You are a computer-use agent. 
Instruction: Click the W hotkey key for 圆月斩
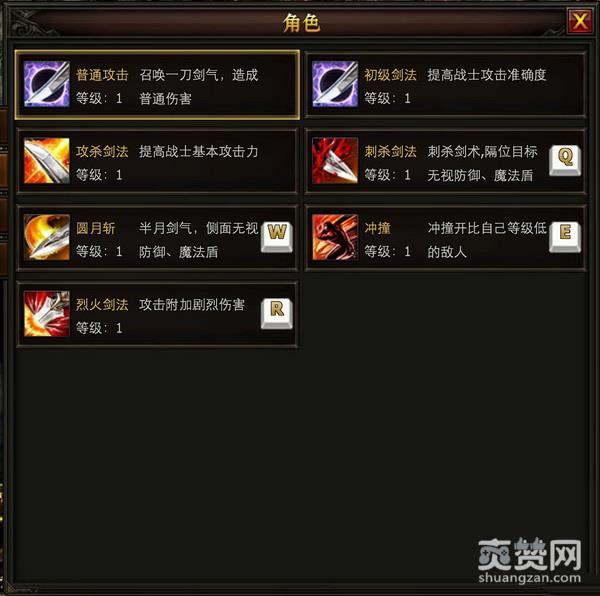pyautogui.click(x=277, y=237)
